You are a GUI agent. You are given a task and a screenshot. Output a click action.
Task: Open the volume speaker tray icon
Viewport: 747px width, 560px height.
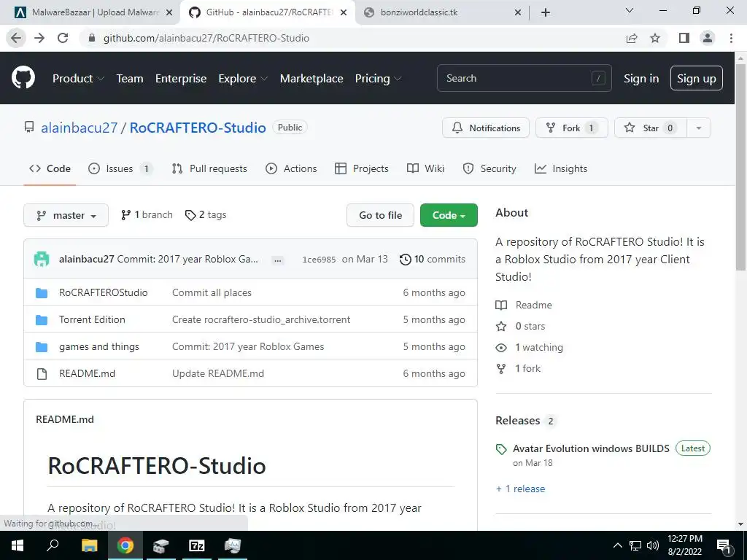tap(653, 545)
